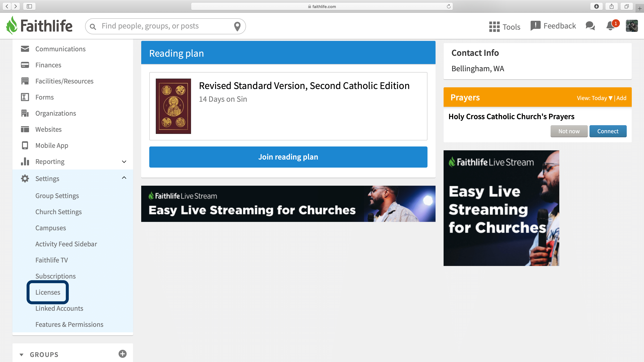Click the Faithlife flame logo
This screenshot has height=362, width=644.
pos(12,25)
